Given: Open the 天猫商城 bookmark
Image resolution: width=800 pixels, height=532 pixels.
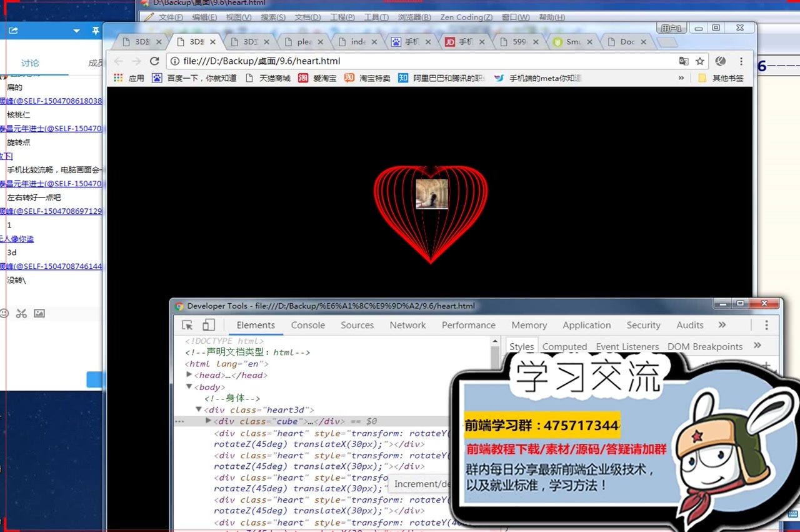Looking at the screenshot, I should [x=267, y=78].
